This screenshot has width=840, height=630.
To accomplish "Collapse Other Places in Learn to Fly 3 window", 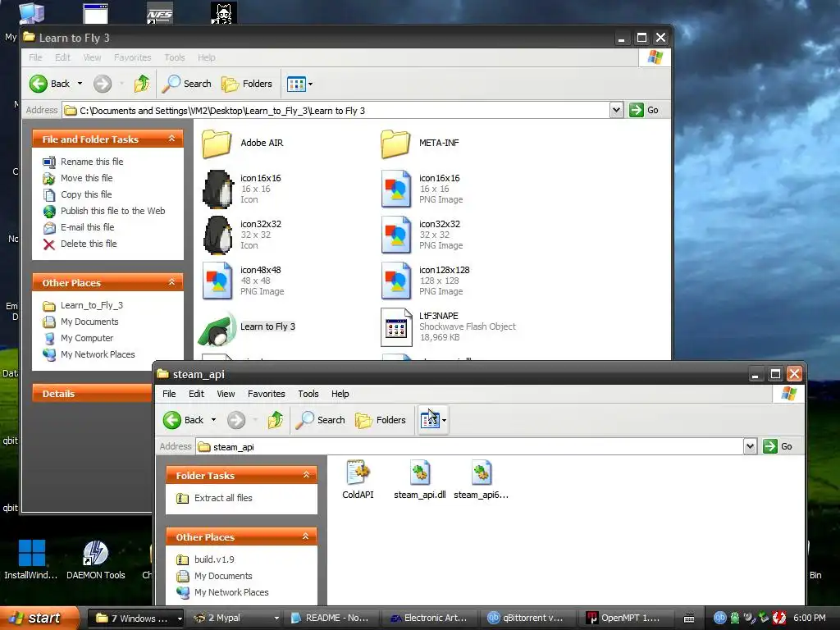I will (x=171, y=282).
